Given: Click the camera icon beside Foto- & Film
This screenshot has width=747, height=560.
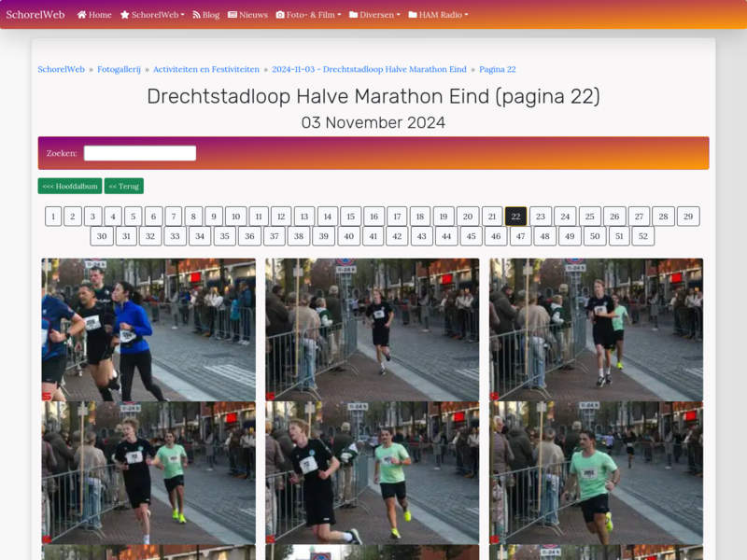Looking at the screenshot, I should 280,15.
